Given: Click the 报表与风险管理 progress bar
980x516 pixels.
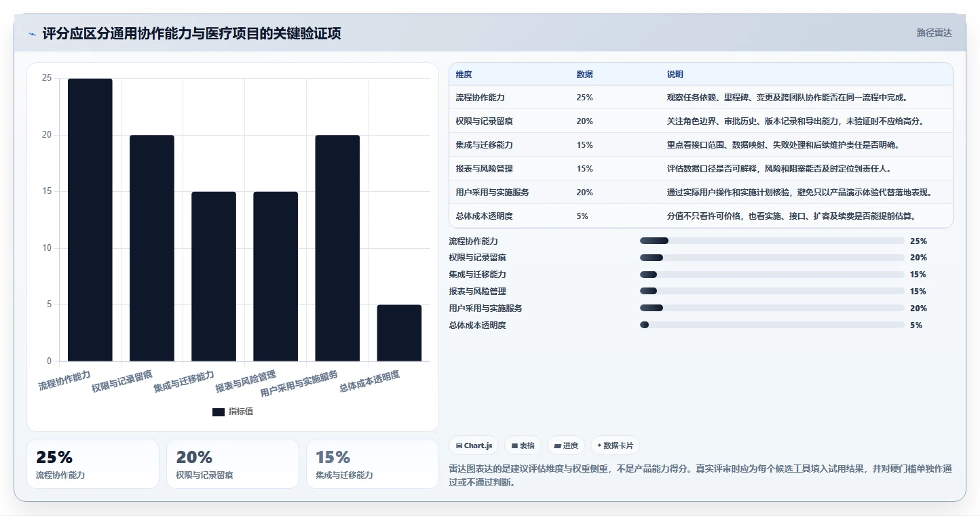Looking at the screenshot, I should coord(772,292).
